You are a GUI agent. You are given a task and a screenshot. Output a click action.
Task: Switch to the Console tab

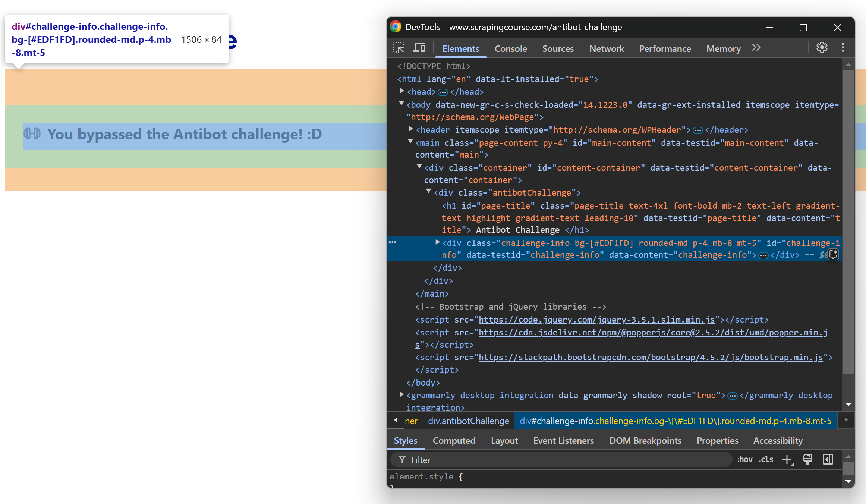pos(511,48)
